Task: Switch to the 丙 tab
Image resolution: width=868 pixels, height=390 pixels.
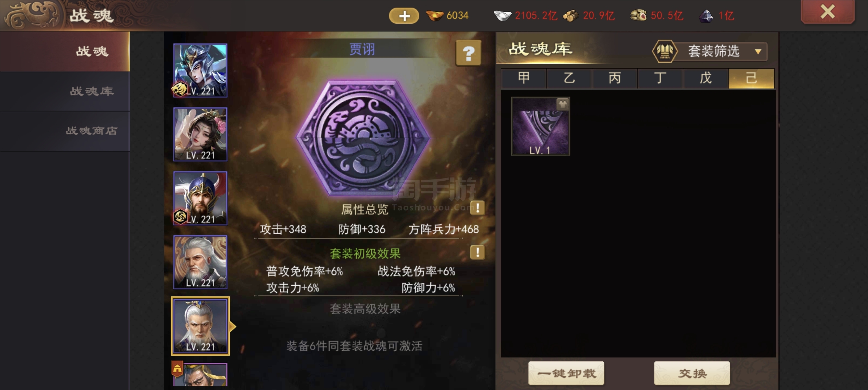Action: (614, 78)
